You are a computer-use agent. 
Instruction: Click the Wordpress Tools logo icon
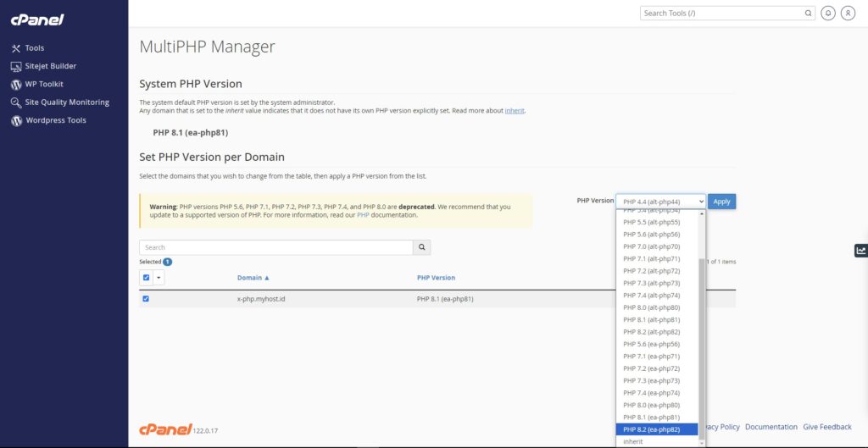pyautogui.click(x=16, y=120)
